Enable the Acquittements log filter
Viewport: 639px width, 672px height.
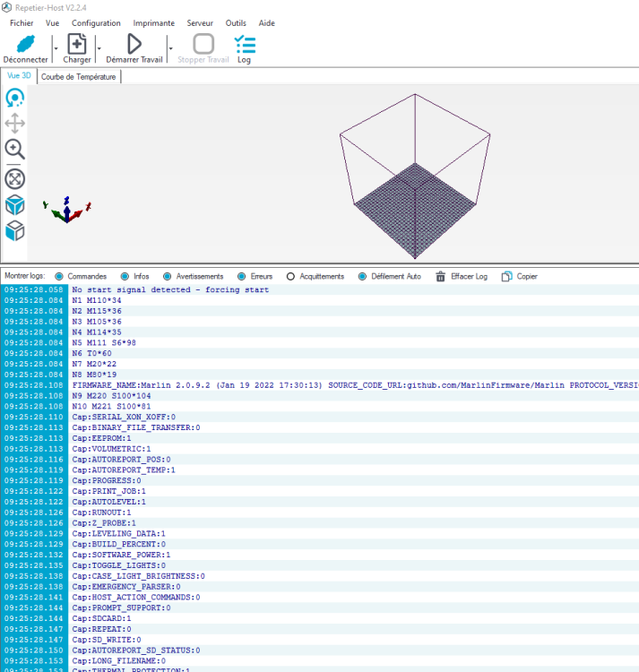click(x=290, y=277)
